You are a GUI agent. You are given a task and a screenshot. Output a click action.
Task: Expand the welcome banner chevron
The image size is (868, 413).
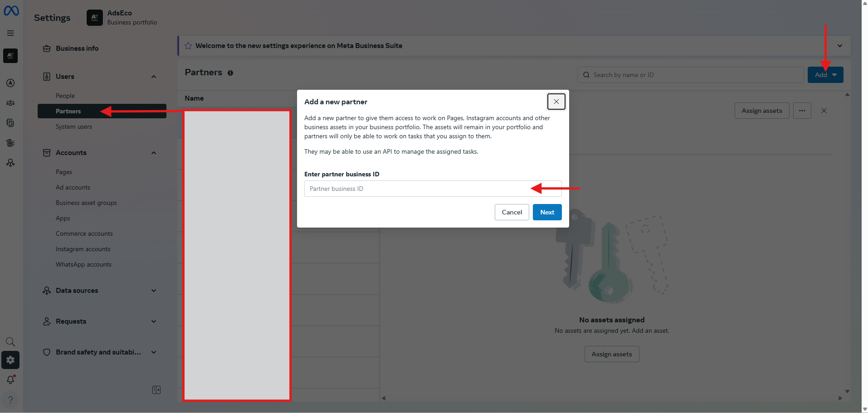pyautogui.click(x=840, y=46)
